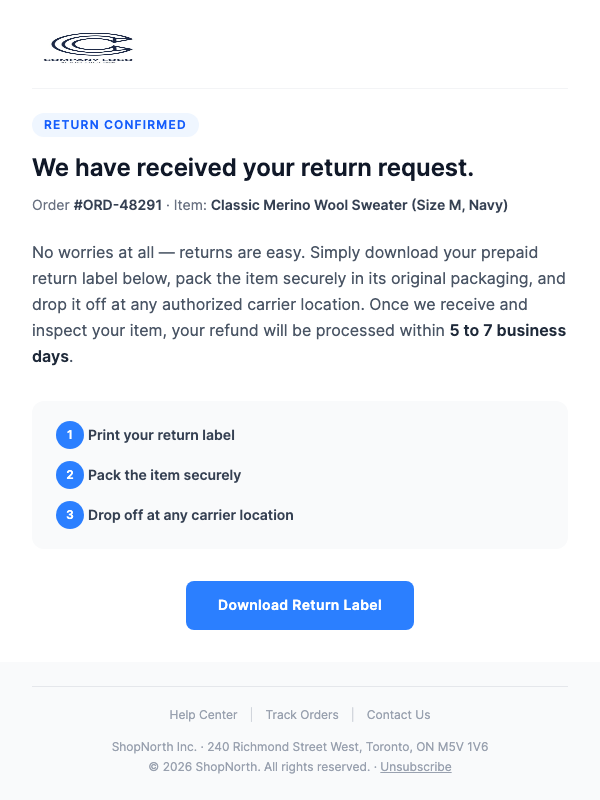Select the step 3 numbered circle
The width and height of the screenshot is (600, 800).
(x=68, y=515)
